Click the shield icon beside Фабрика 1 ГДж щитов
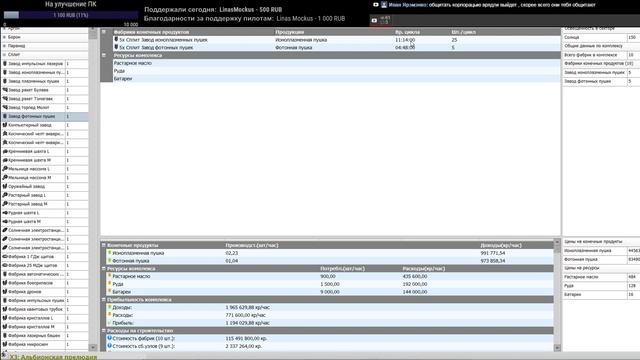Viewport: 640px width, 360px height. pyautogui.click(x=5, y=257)
